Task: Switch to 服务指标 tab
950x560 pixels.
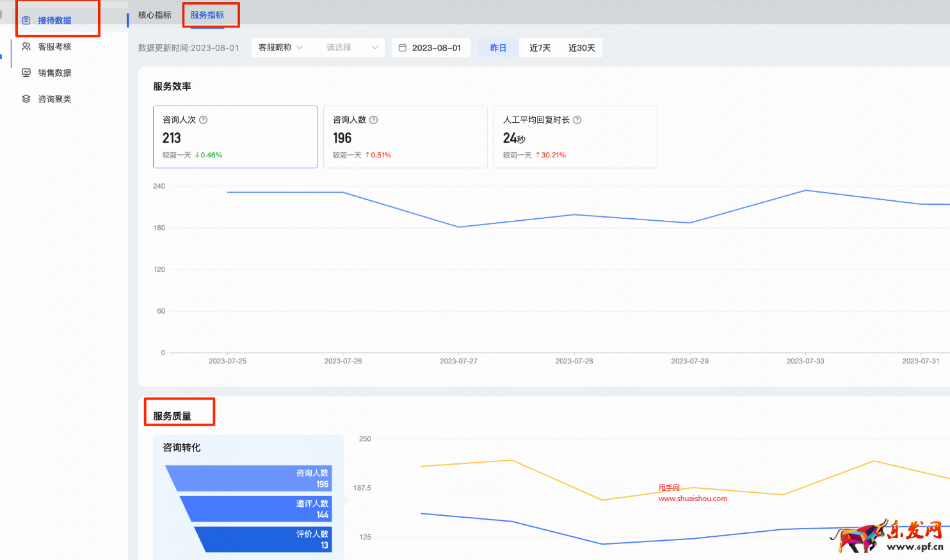Action: click(207, 15)
